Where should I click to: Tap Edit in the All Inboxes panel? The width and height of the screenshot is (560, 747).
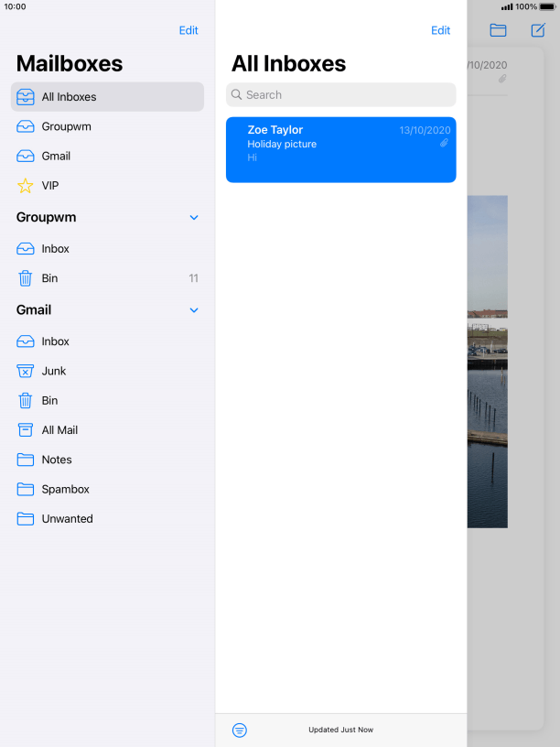pyautogui.click(x=440, y=30)
